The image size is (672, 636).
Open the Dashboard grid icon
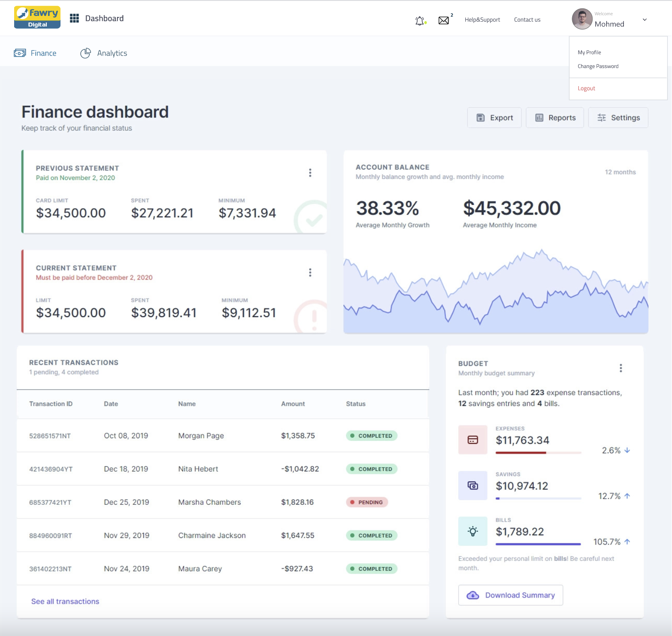point(74,18)
